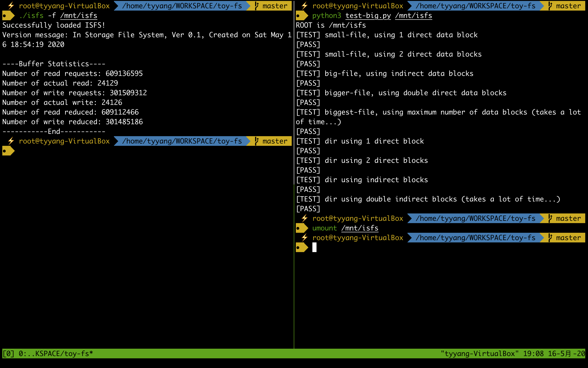Click the git branch icon beside master in top-left prompt

pos(257,6)
